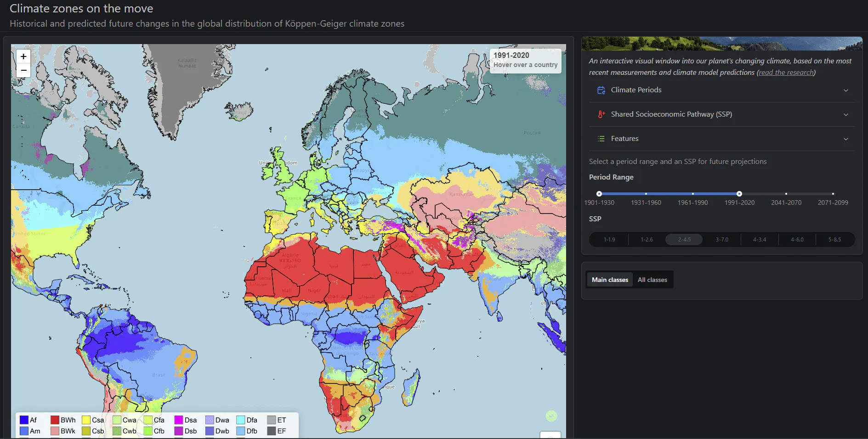This screenshot has width=868, height=439.
Task: Click the Dwb legend label
Action: [x=222, y=431]
